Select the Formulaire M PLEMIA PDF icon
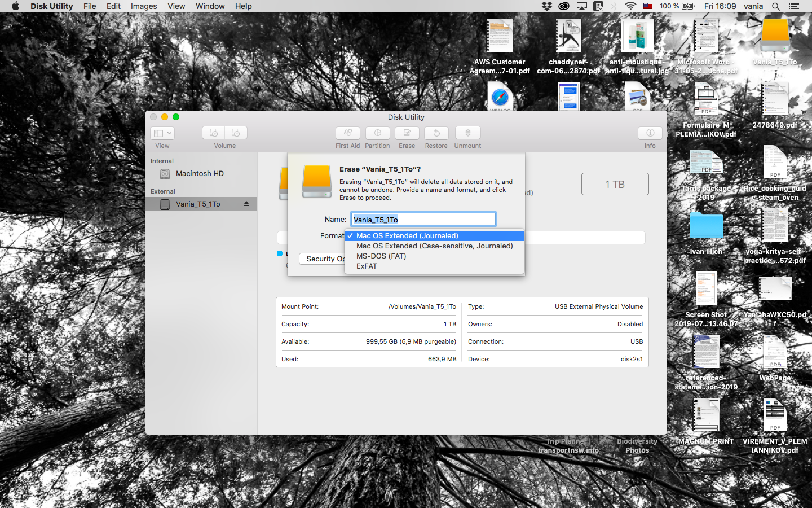 (706, 99)
